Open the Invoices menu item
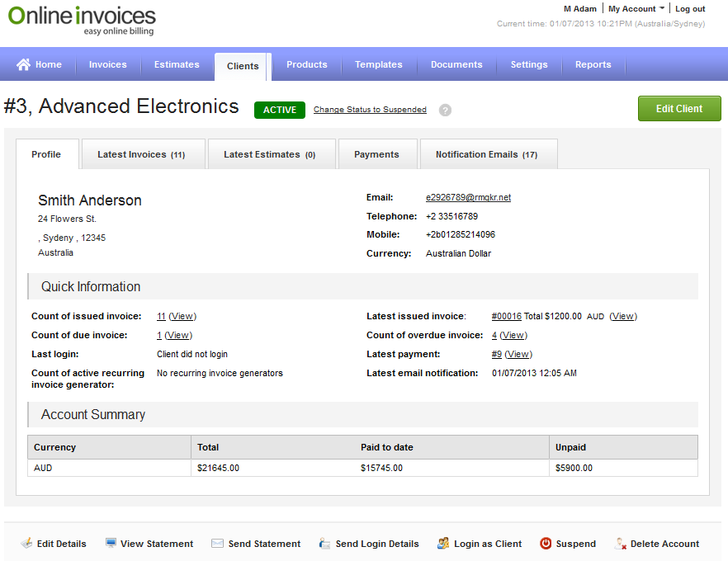The width and height of the screenshot is (728, 561). [108, 64]
